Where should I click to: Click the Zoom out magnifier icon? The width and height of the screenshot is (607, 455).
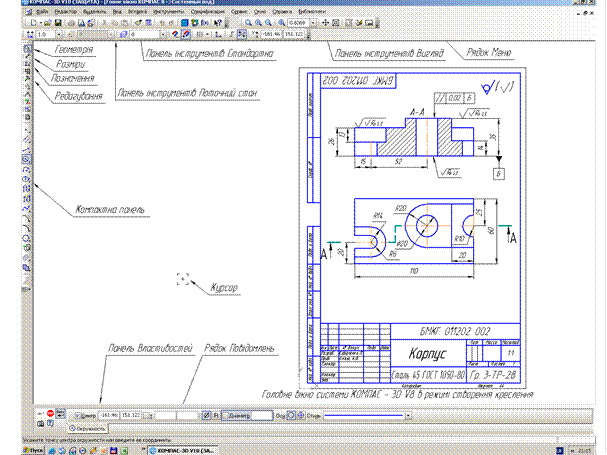point(268,23)
